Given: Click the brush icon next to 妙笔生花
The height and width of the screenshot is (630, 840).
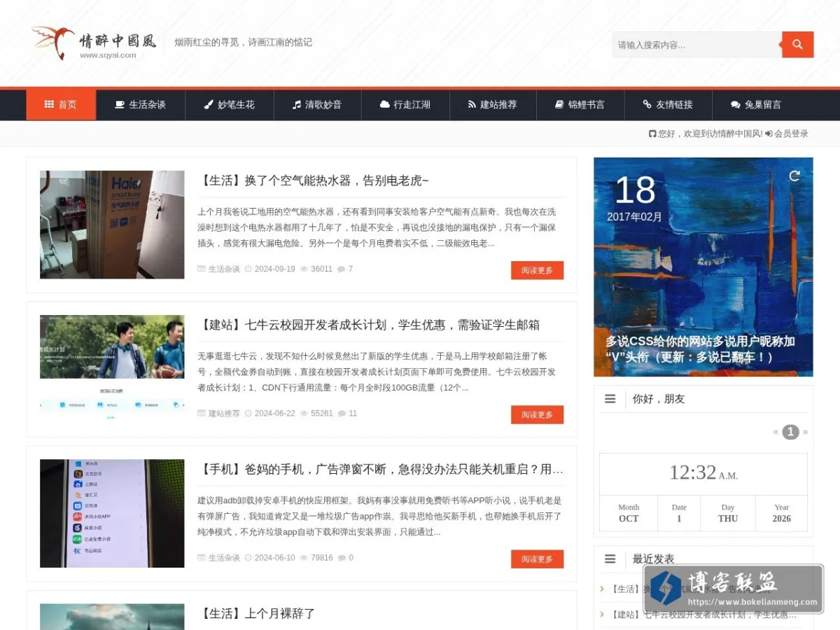Looking at the screenshot, I should (208, 104).
